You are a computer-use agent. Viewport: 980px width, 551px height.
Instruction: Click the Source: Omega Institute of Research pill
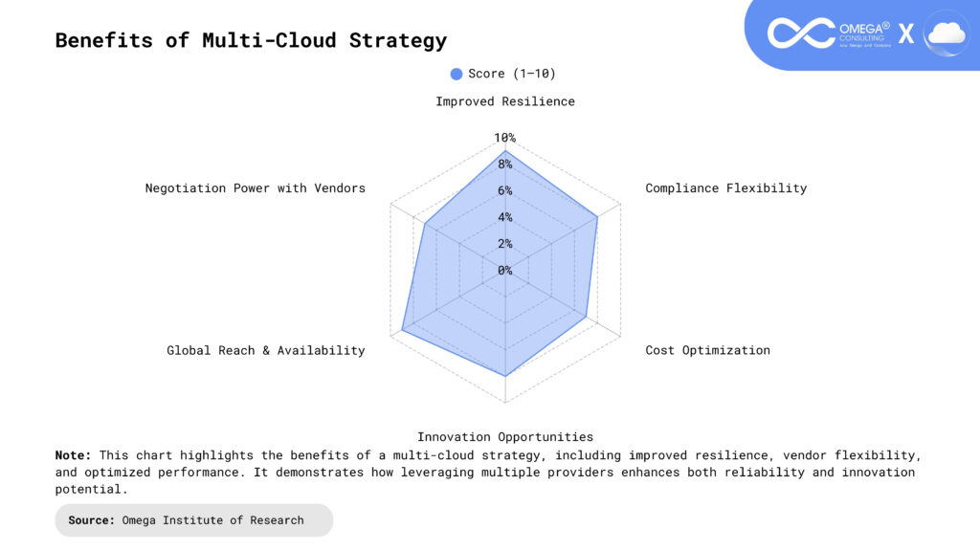193,520
